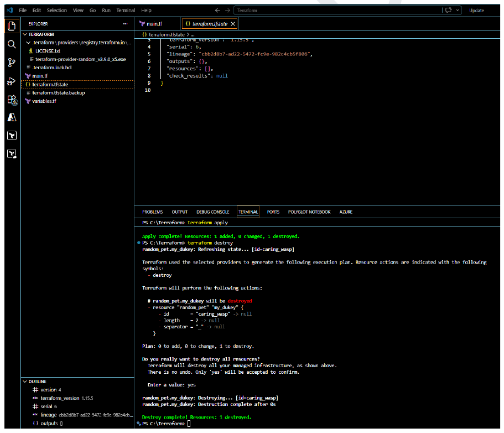Go back with the left arrow
The width and height of the screenshot is (504, 433).
point(217,11)
